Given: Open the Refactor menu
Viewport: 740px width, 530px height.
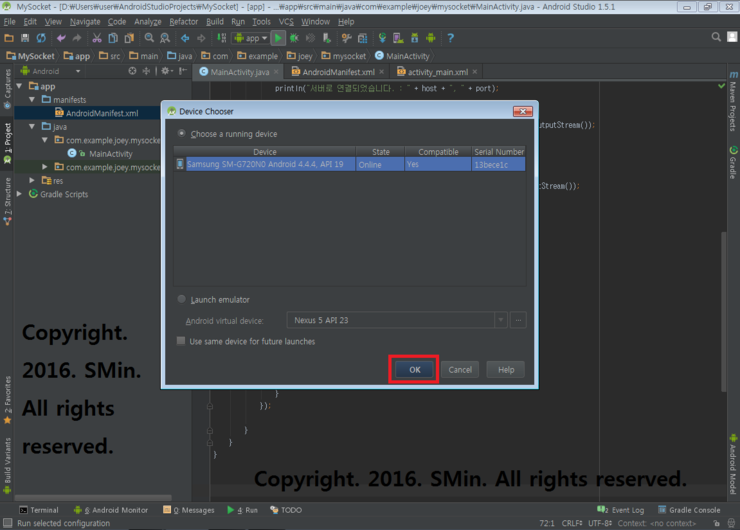Looking at the screenshot, I should 184,22.
